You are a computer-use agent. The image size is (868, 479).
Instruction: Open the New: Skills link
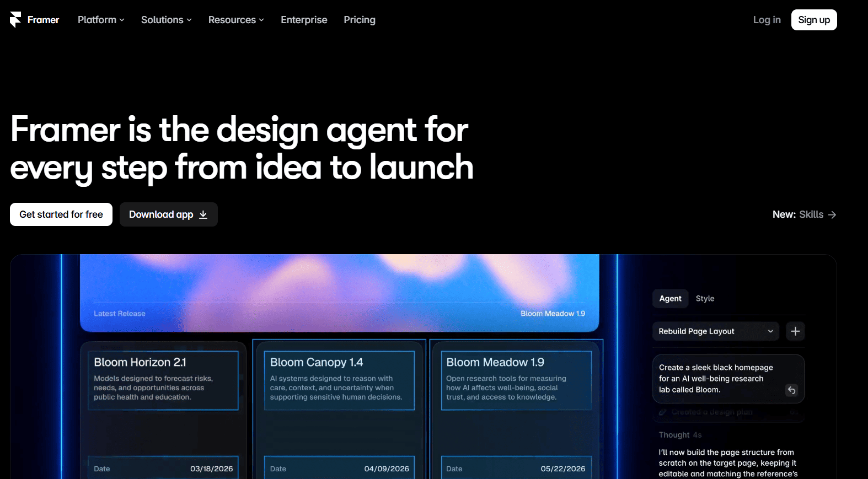point(805,214)
